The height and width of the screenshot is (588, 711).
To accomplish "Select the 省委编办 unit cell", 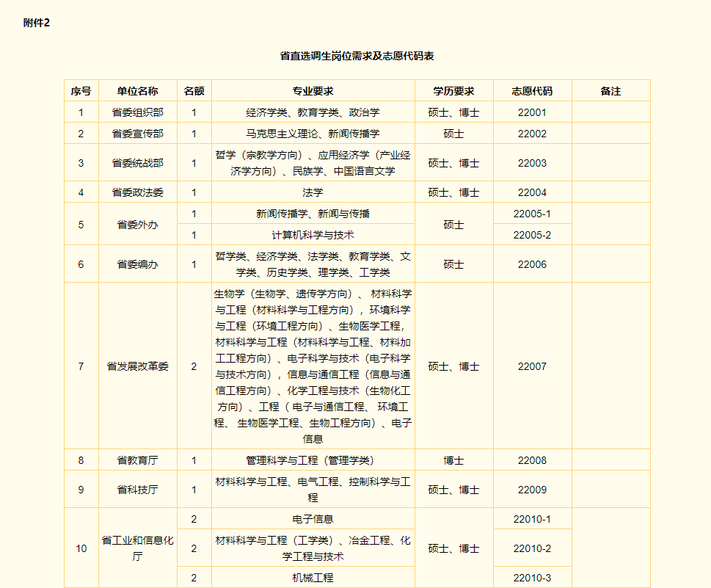I will click(x=137, y=264).
